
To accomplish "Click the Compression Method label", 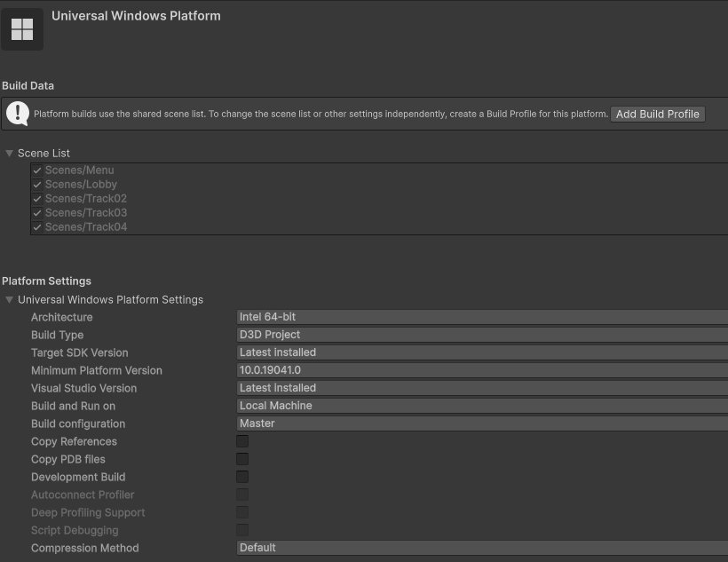I will coord(85,548).
